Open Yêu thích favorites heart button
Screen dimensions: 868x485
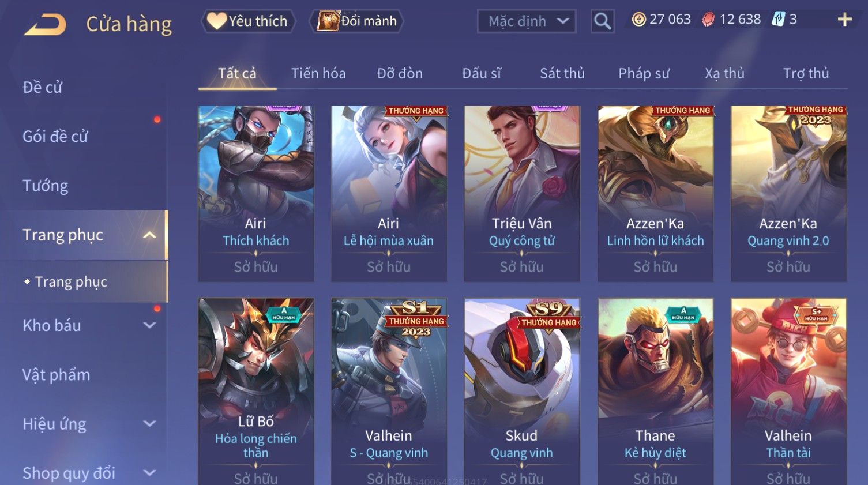coord(248,21)
